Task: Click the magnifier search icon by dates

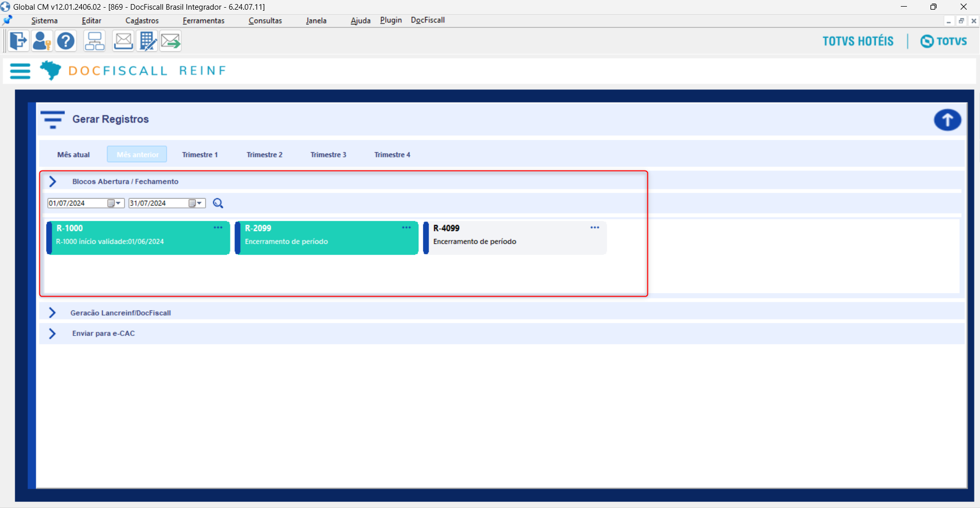Action: pyautogui.click(x=218, y=203)
